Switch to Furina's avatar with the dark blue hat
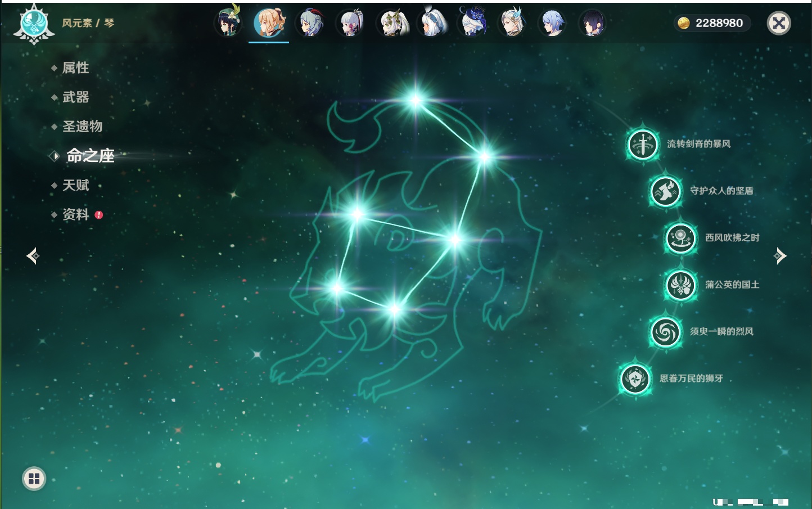Viewport: 812px width, 509px height. [x=472, y=23]
